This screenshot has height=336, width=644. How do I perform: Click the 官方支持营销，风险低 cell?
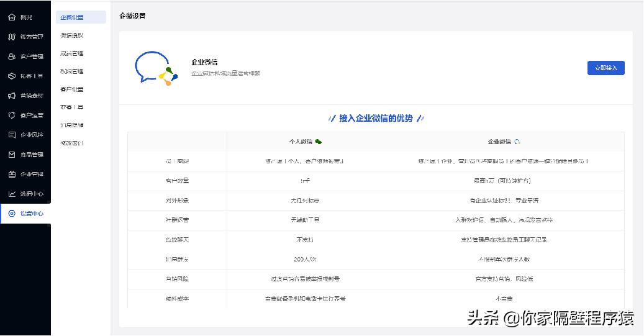(x=504, y=279)
